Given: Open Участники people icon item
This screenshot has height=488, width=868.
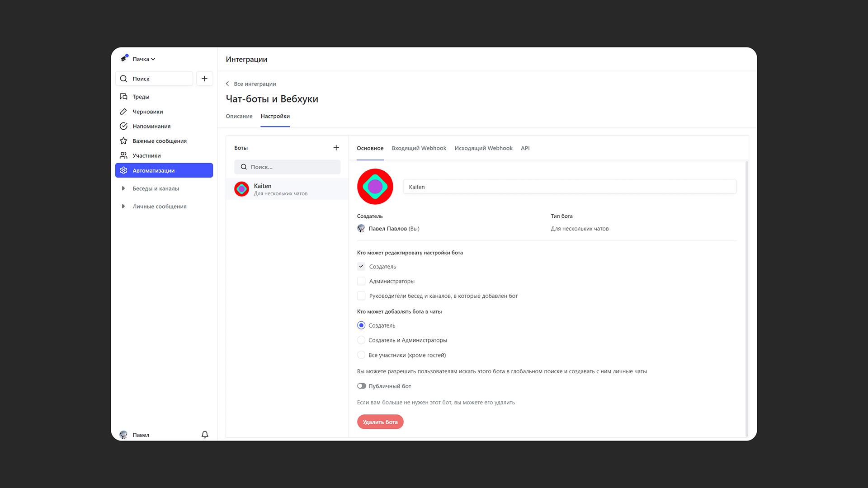Looking at the screenshot, I should pos(146,155).
